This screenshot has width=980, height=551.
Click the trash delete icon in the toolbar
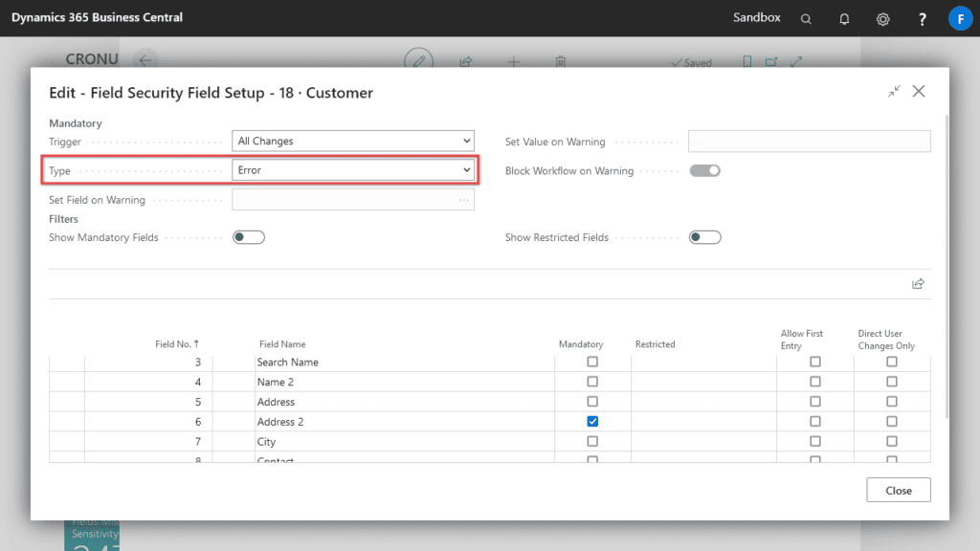560,61
